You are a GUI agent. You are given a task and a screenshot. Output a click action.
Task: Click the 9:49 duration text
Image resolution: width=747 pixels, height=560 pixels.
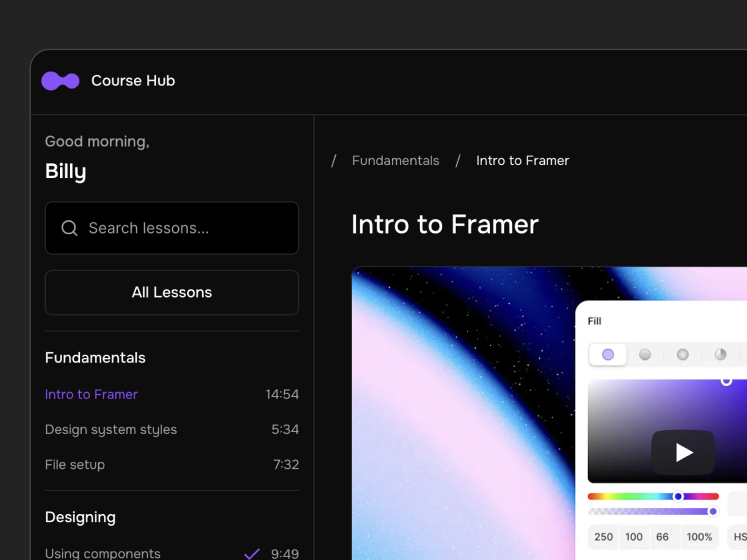coord(285,554)
